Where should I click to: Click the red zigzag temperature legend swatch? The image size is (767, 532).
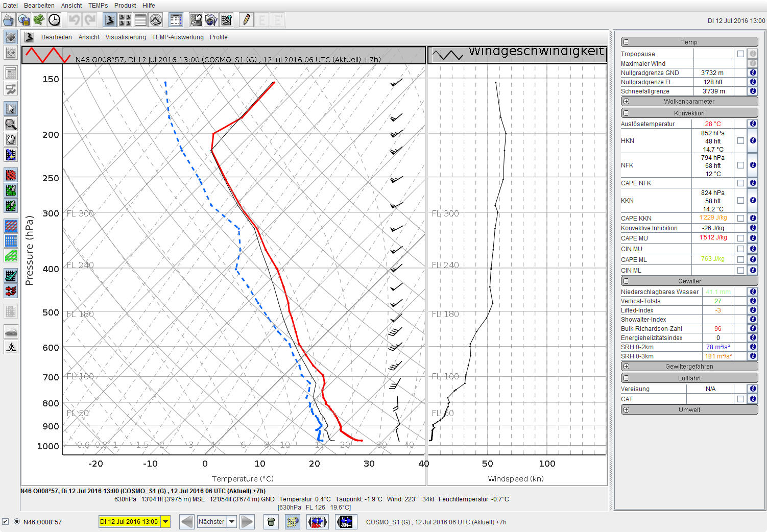(x=47, y=55)
